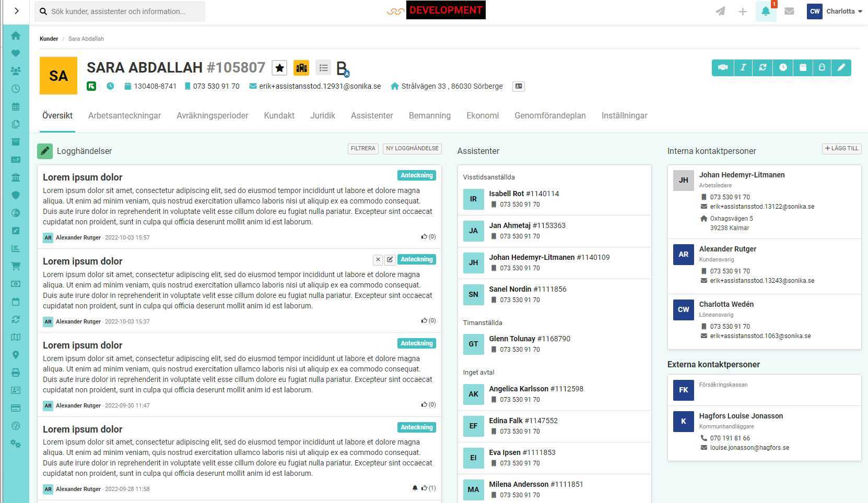Open the Assistenter tab
The image size is (868, 503).
pos(372,115)
